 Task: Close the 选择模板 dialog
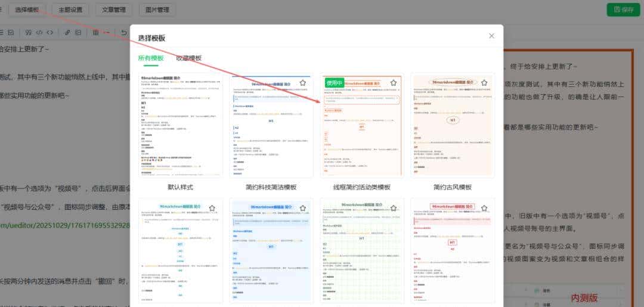click(491, 36)
